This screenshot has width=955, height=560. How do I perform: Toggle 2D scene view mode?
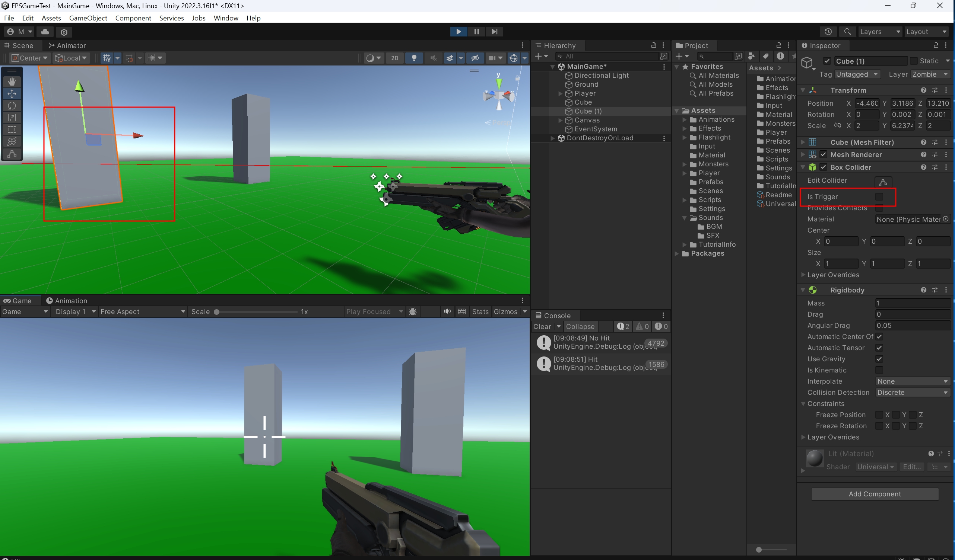point(394,58)
